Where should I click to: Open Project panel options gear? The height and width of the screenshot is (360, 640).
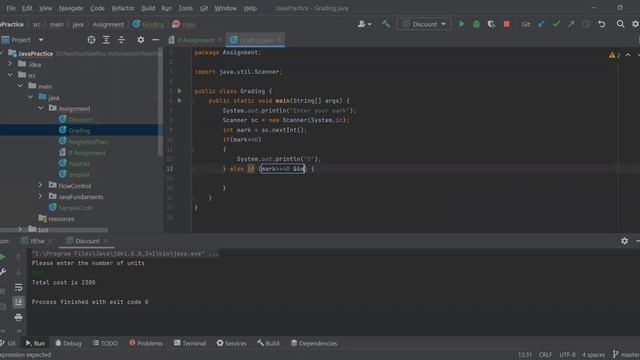(x=140, y=40)
